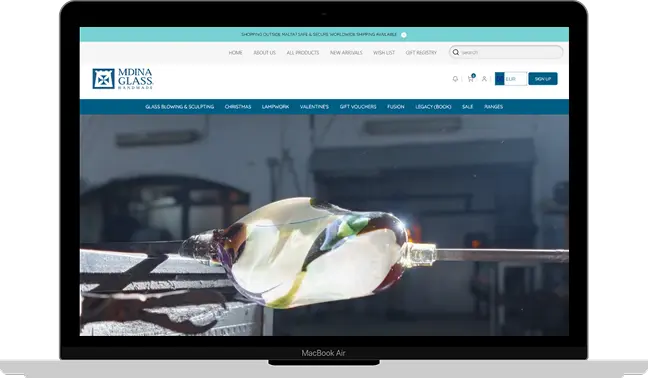Go to the Christmas category

pos(238,107)
